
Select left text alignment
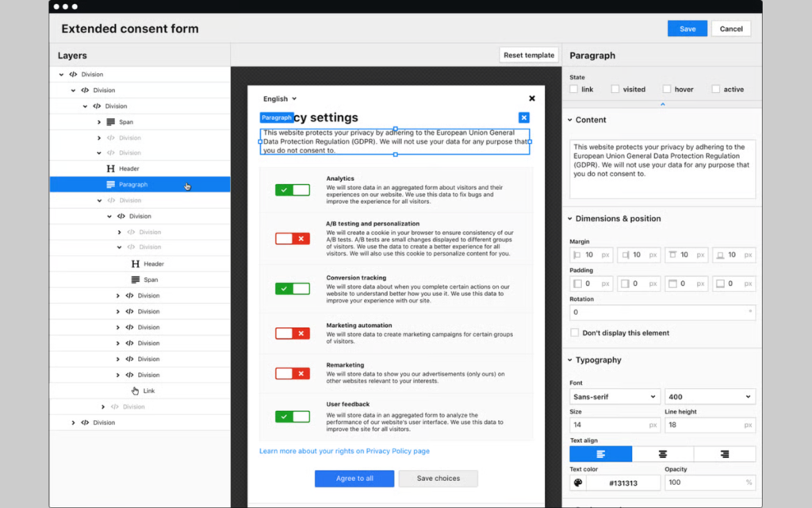click(601, 454)
